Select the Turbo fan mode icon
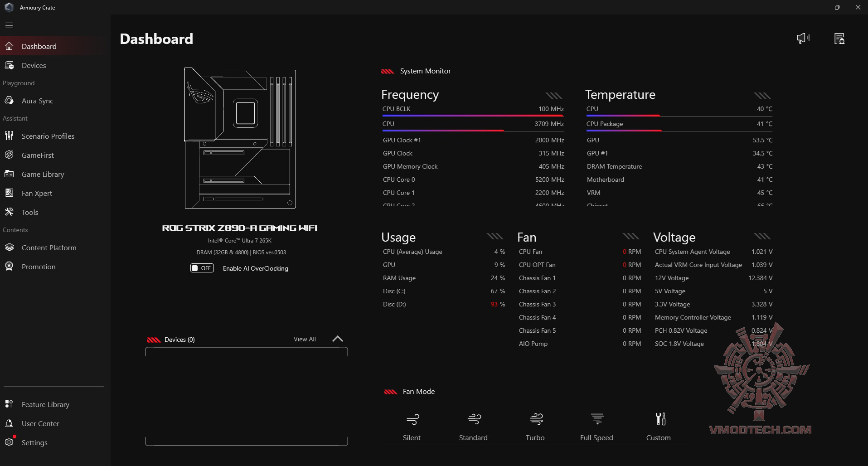Image resolution: width=868 pixels, height=466 pixels. coord(536,419)
